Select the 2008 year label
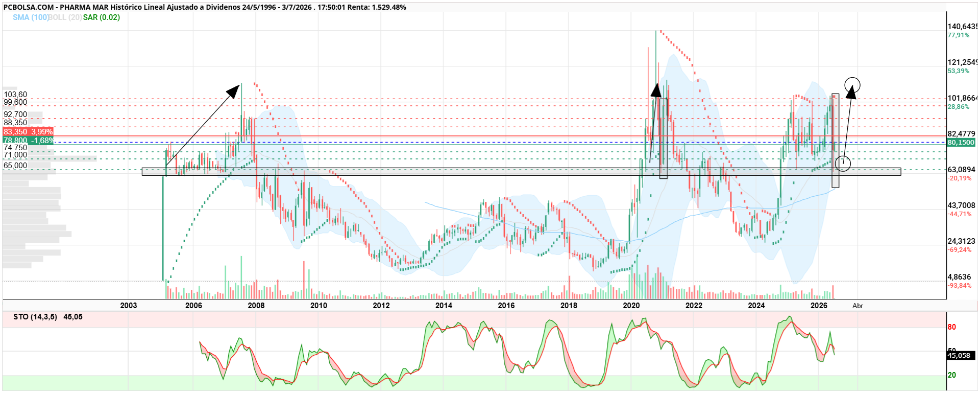This screenshot has height=393, width=980. tap(256, 306)
